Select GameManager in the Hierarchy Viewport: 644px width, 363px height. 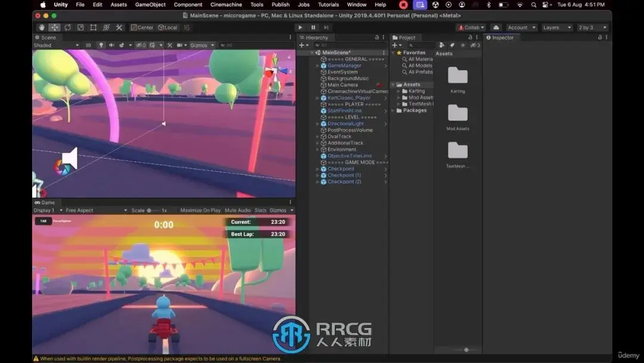pos(345,65)
